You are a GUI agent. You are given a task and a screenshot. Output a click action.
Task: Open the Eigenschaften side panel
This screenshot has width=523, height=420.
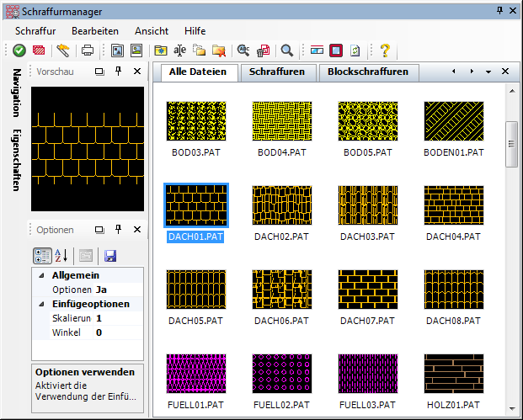coord(16,162)
